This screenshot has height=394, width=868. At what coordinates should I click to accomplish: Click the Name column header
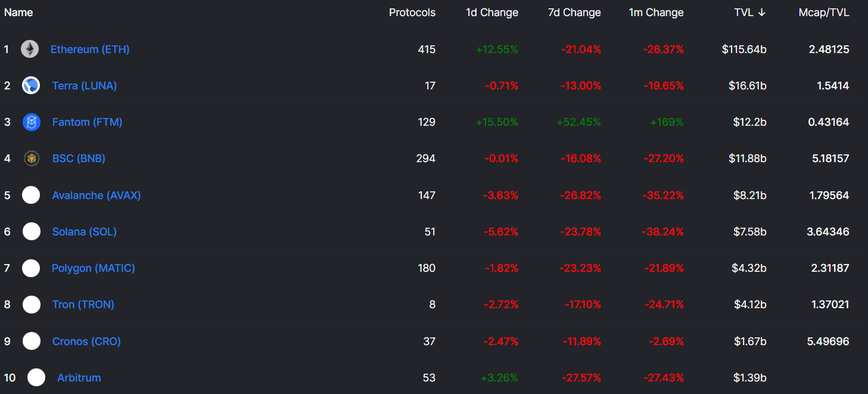tap(18, 13)
